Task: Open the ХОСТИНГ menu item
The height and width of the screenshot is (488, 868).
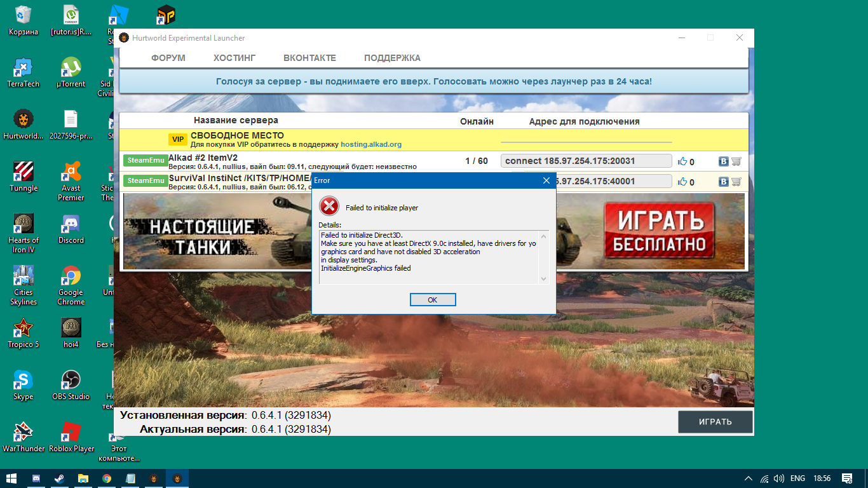Action: tap(234, 58)
